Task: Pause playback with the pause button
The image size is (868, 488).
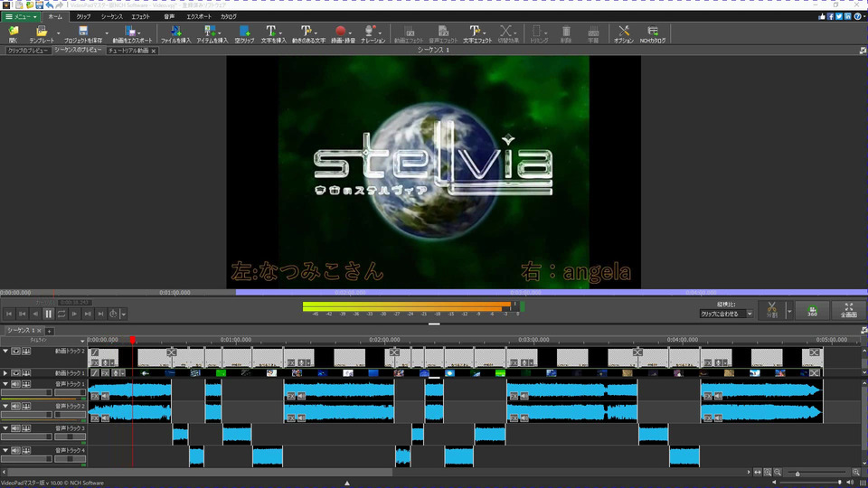Action: point(48,314)
